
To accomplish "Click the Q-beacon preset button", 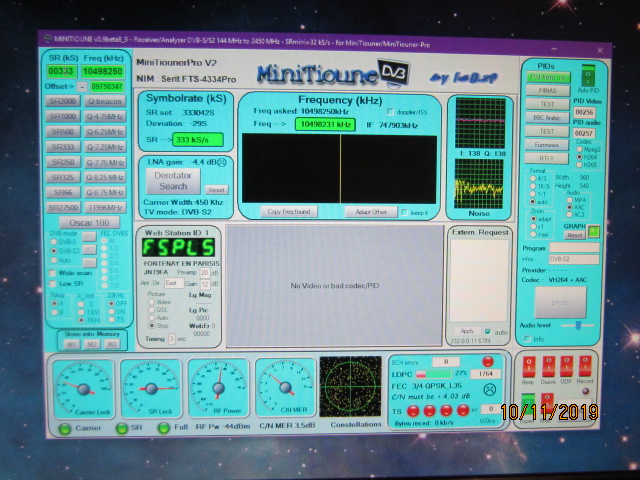I will pyautogui.click(x=105, y=101).
